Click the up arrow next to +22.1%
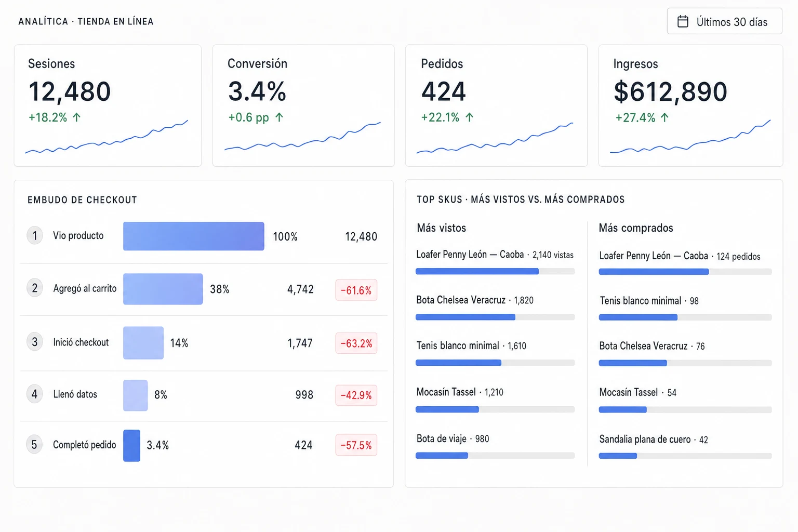Image resolution: width=798 pixels, height=532 pixels. 470,117
